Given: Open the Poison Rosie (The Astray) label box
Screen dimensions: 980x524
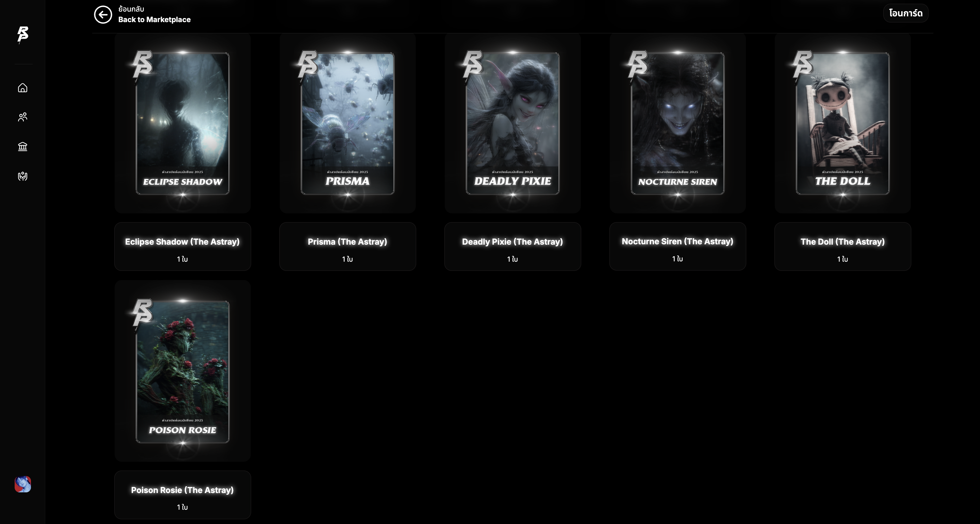Looking at the screenshot, I should (183, 495).
